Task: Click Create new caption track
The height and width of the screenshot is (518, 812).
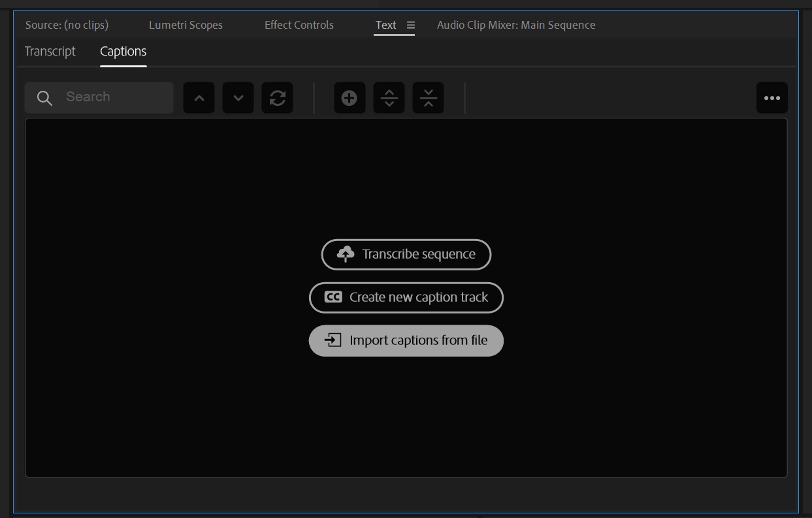Action: coord(406,297)
